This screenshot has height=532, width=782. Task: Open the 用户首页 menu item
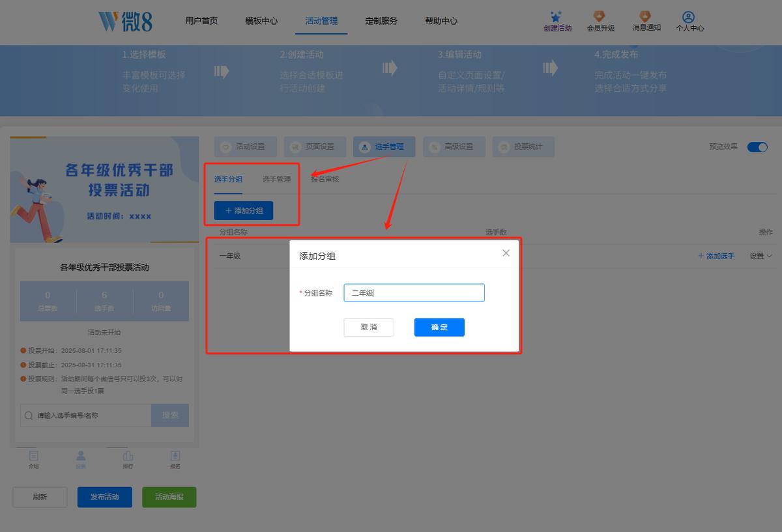point(201,21)
